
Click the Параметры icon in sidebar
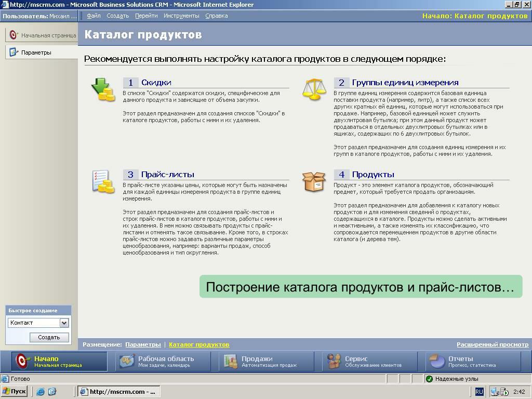[x=13, y=52]
